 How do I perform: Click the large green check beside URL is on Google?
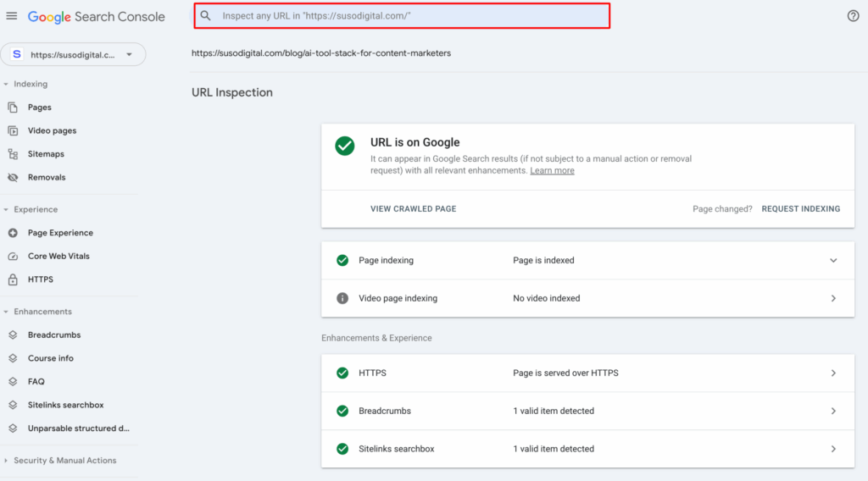pyautogui.click(x=345, y=146)
